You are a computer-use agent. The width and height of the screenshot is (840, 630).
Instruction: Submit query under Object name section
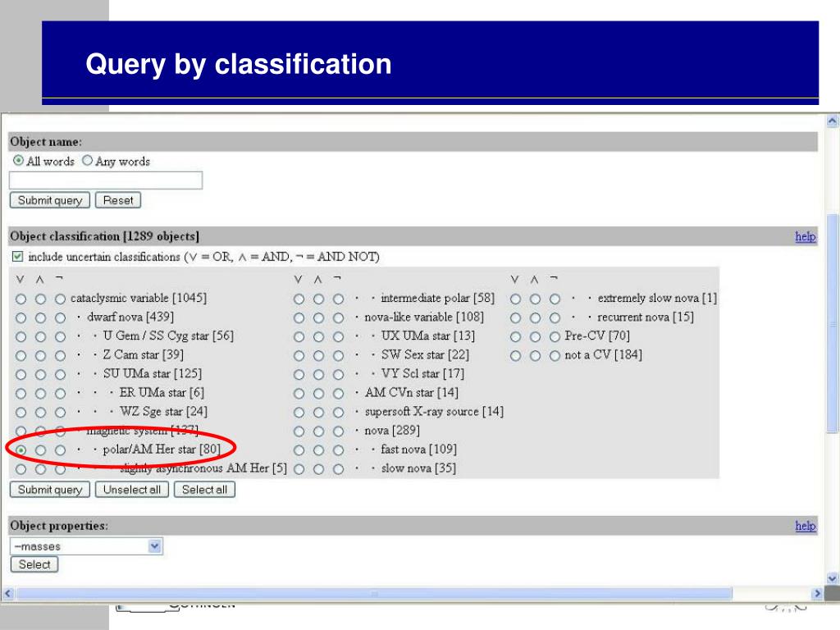50,200
